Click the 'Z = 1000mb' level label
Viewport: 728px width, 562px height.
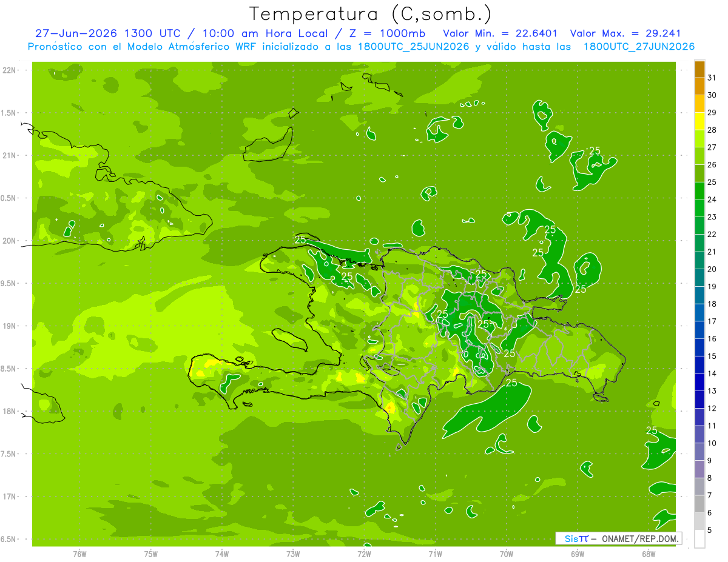(x=386, y=33)
